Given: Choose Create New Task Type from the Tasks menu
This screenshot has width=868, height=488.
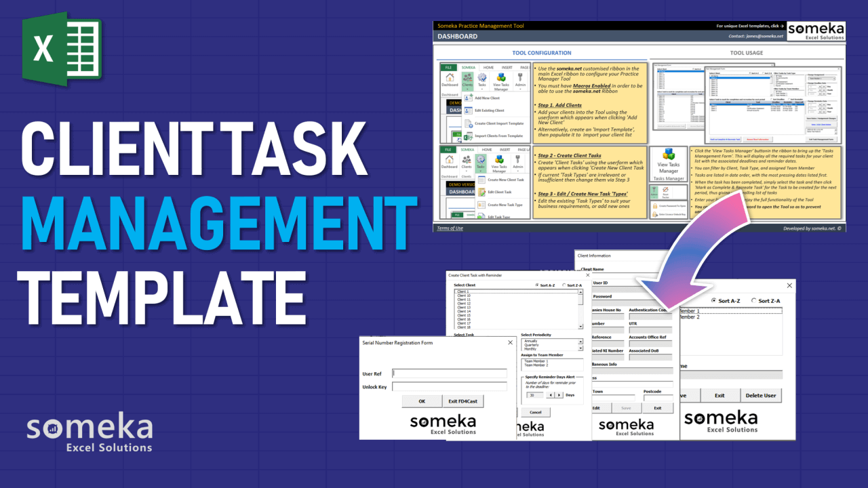Looking at the screenshot, I should [500, 205].
